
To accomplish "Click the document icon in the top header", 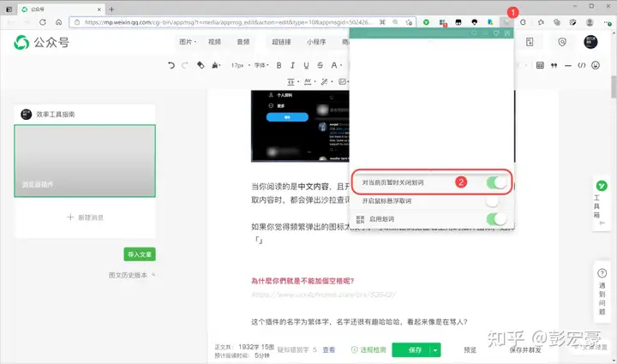I will pos(530,42).
